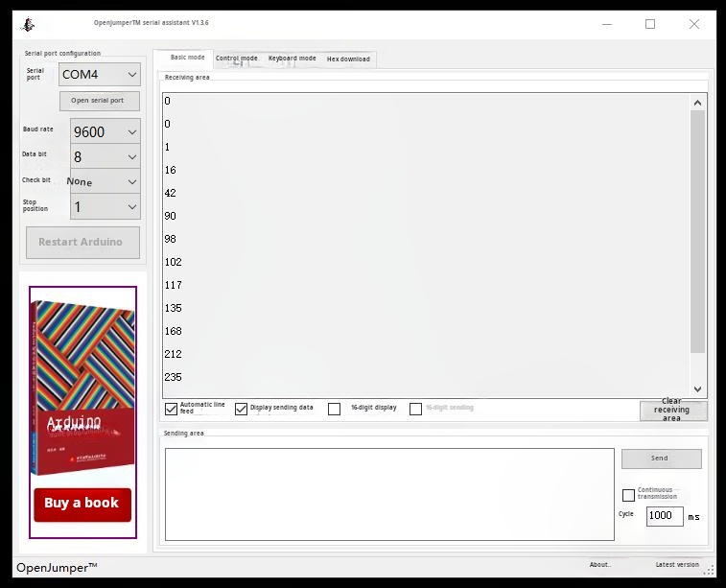
Task: Open the Hex download tab
Action: pos(347,59)
